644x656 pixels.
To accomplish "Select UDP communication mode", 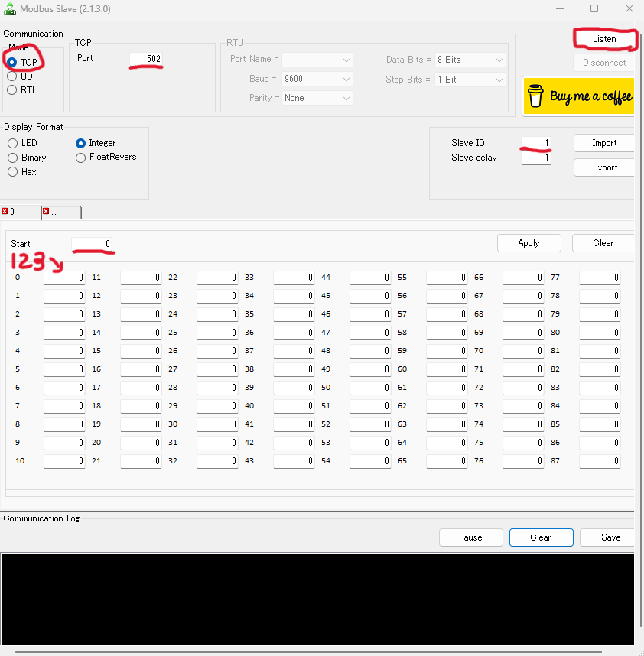I will (12, 76).
